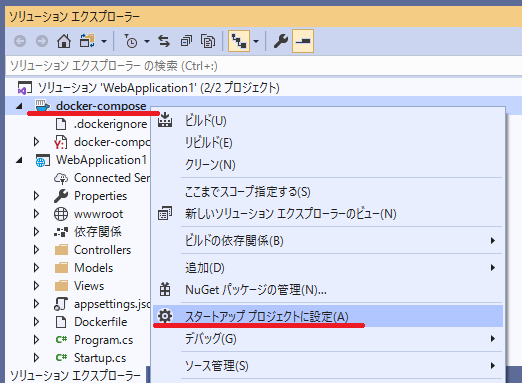
Task: Collapse the WebApplication1 project node
Action: click(x=19, y=160)
